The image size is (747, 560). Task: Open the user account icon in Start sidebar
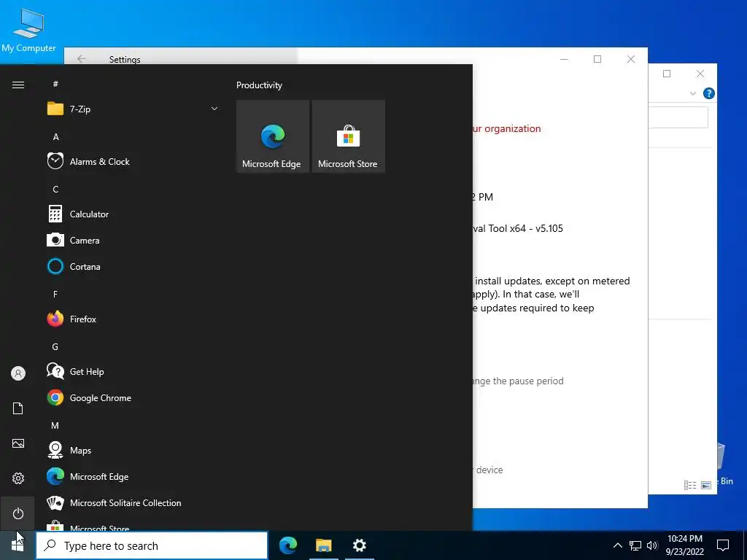[18, 373]
